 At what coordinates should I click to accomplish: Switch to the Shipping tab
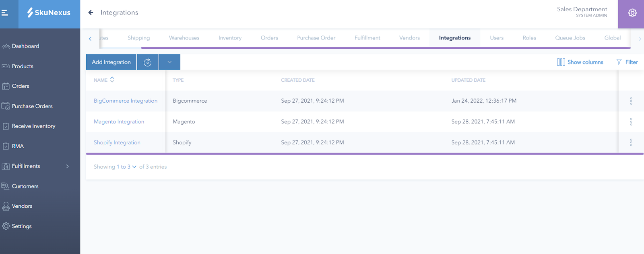[138, 38]
